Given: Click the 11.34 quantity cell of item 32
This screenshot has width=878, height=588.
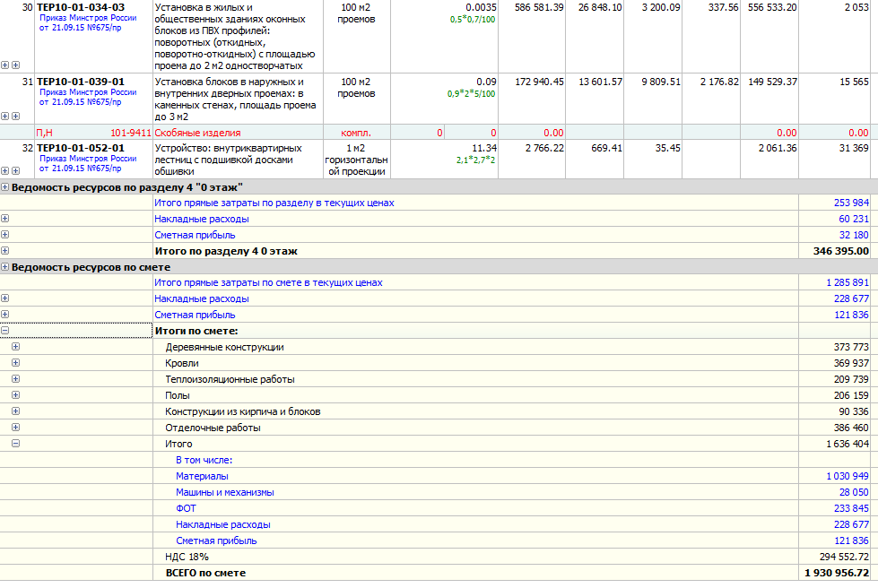Looking at the screenshot, I should tap(483, 148).
